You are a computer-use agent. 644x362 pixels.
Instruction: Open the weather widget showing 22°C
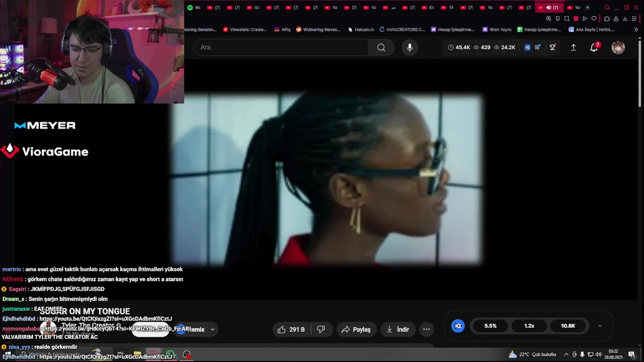tap(532, 354)
